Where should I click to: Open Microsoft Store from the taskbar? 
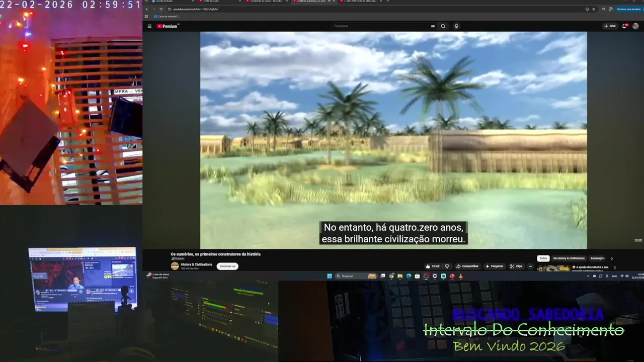coord(417,276)
